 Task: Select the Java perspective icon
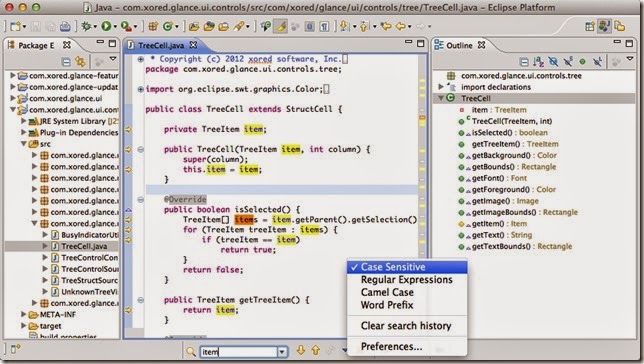(605, 26)
